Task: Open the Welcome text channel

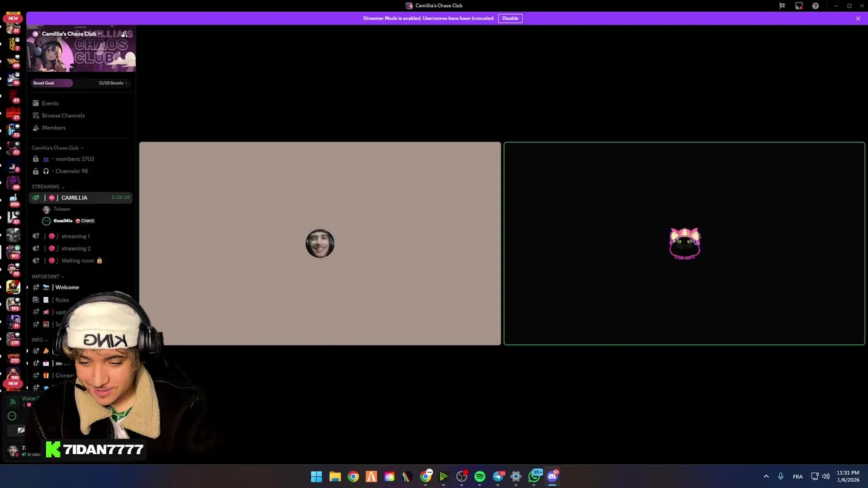Action: (81, 287)
